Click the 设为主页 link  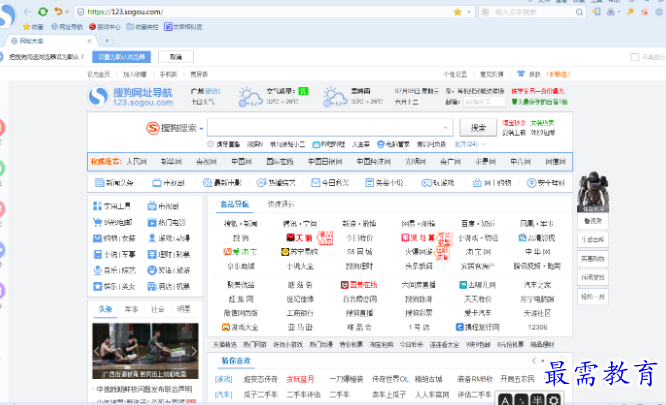[99, 74]
